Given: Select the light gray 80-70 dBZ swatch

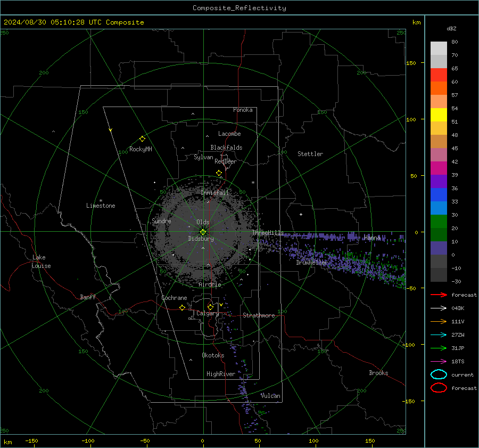Looking at the screenshot, I should click(439, 48).
